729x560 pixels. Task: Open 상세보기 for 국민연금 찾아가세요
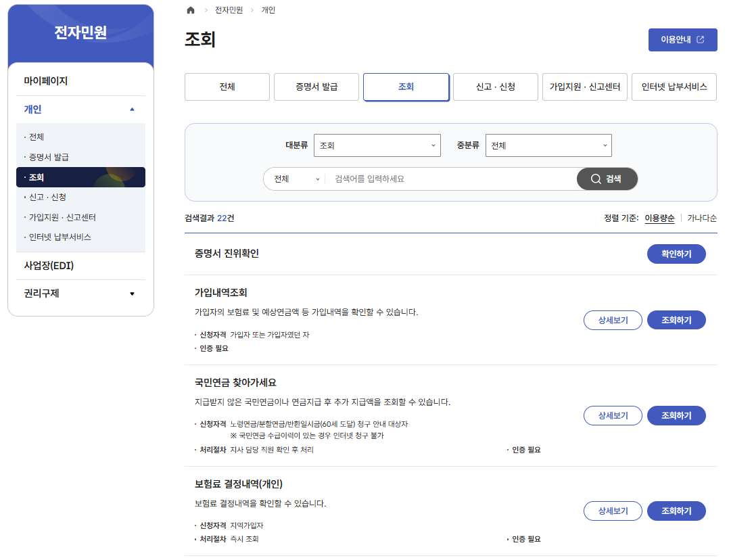coord(612,415)
